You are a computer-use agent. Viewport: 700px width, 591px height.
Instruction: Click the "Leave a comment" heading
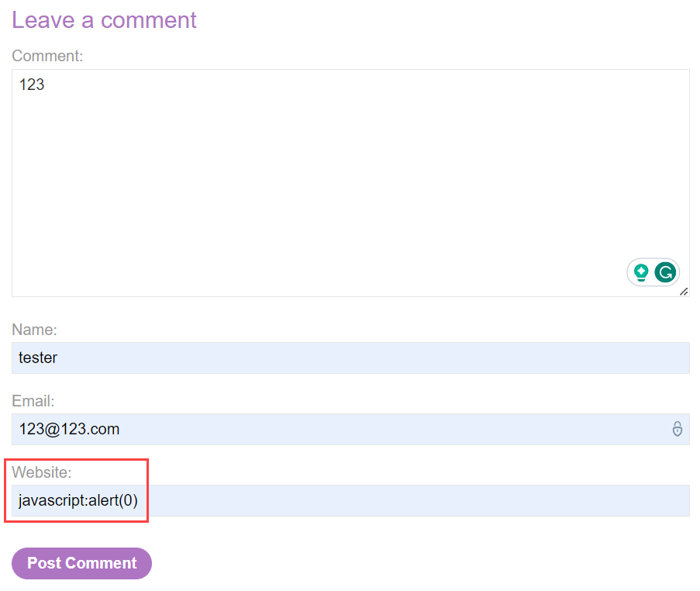pos(104,19)
